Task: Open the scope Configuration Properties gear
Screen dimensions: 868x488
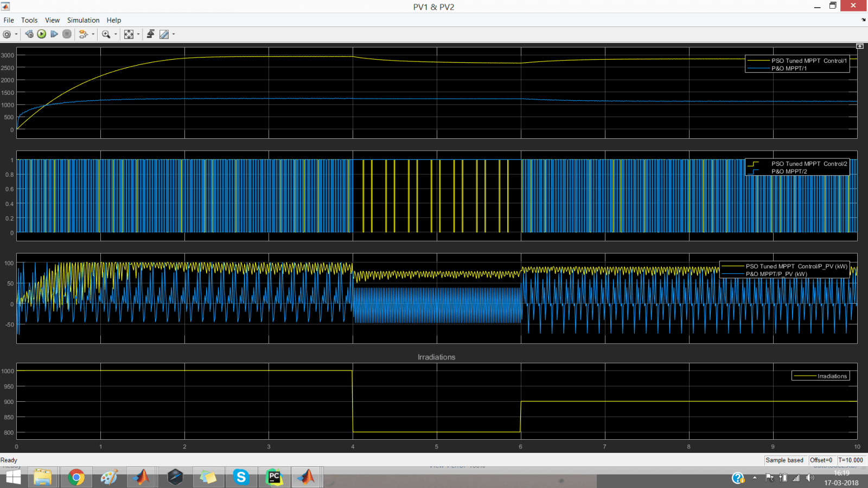Action: [x=7, y=34]
